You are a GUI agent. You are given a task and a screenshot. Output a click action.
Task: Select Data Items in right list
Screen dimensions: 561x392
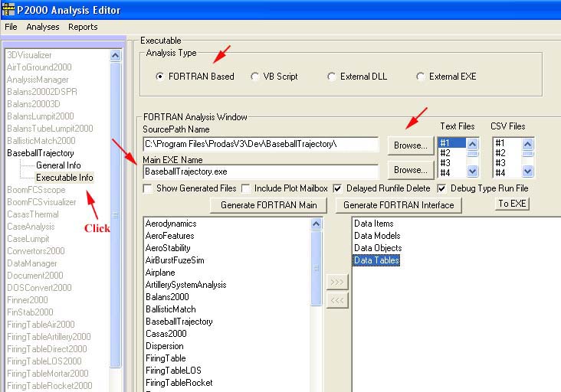(373, 224)
